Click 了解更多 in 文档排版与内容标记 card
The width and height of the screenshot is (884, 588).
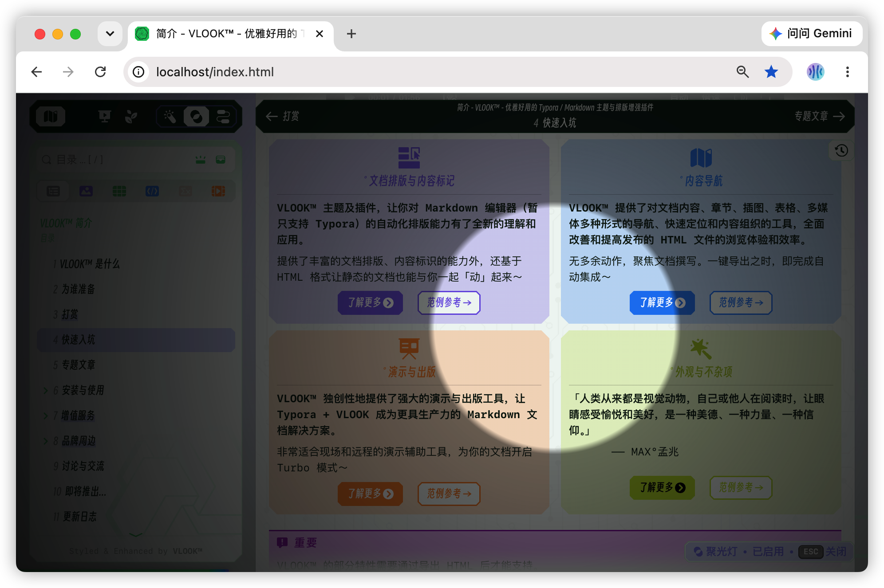(x=370, y=302)
